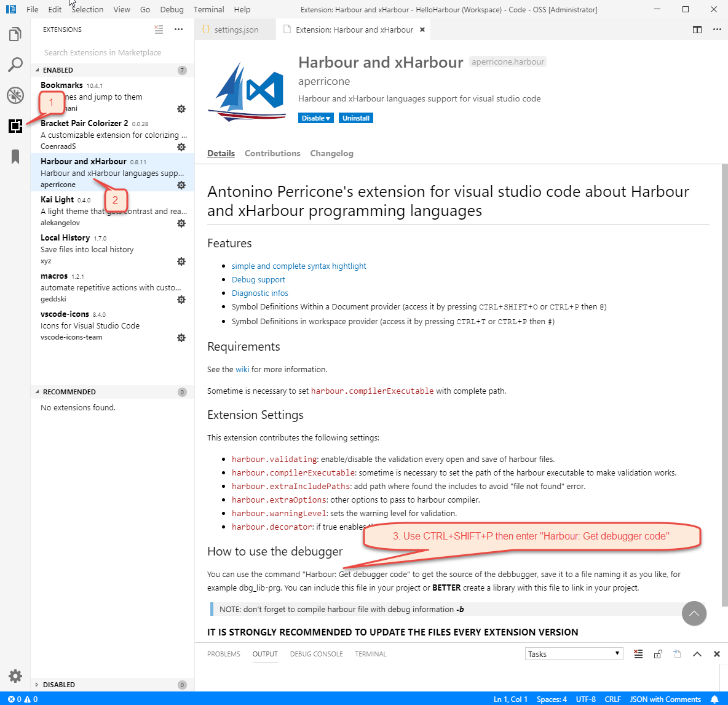The height and width of the screenshot is (705, 728).
Task: Click the clear extensions input icon
Action: (159, 30)
